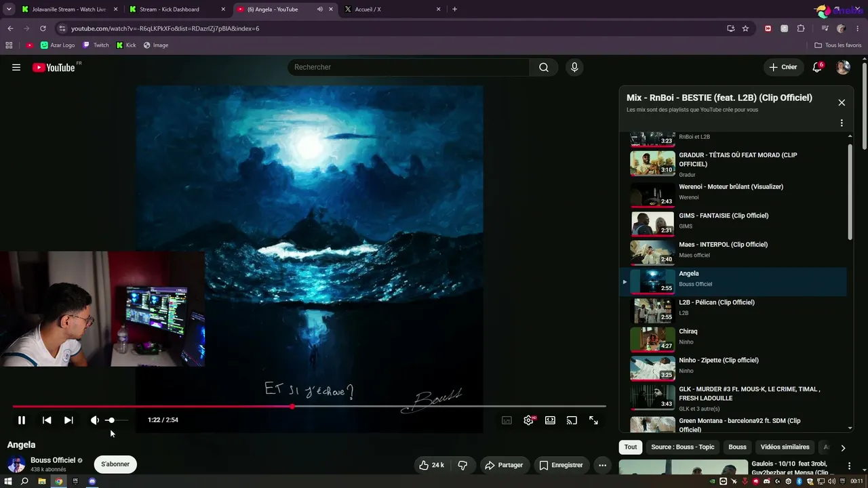Close the Mix playlist panel
The width and height of the screenshot is (868, 488).
pos(842,102)
